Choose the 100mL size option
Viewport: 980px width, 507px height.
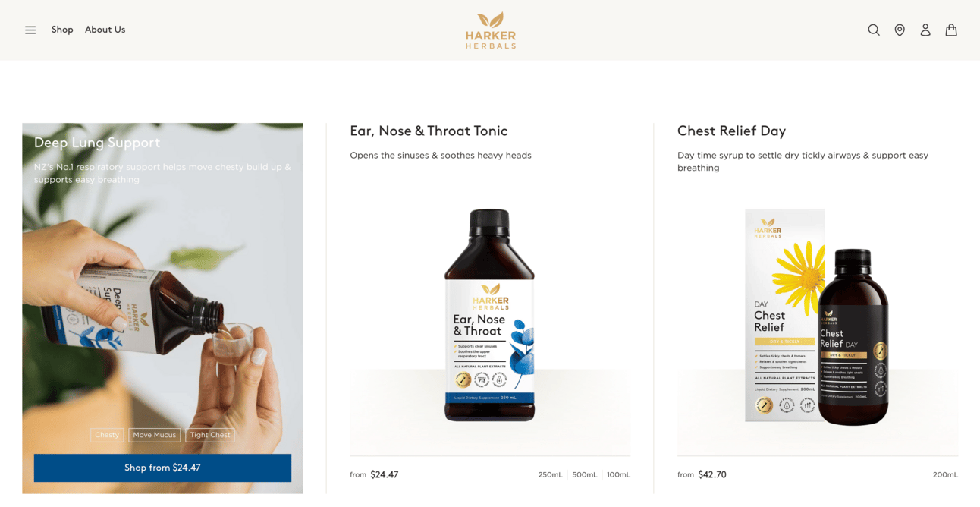pyautogui.click(x=618, y=475)
